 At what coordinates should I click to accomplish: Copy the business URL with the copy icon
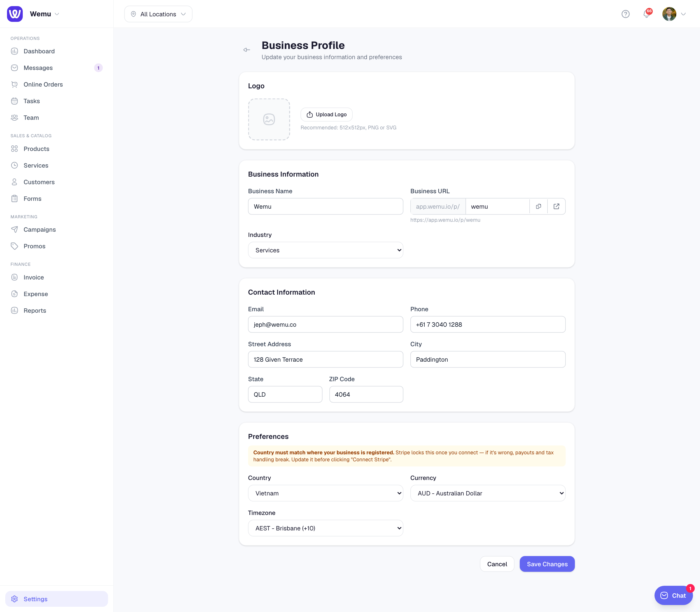(538, 206)
